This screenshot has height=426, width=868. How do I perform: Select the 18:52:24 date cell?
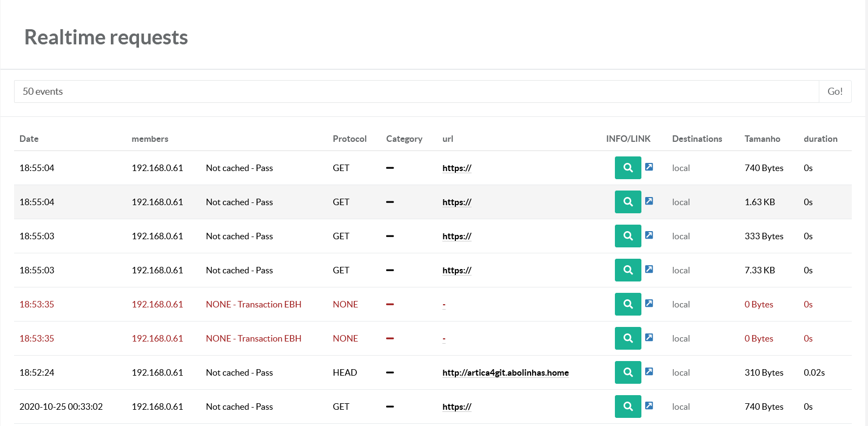coord(37,372)
